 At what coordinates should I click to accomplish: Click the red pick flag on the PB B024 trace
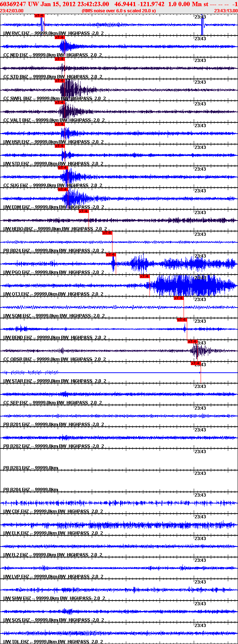(107, 233)
